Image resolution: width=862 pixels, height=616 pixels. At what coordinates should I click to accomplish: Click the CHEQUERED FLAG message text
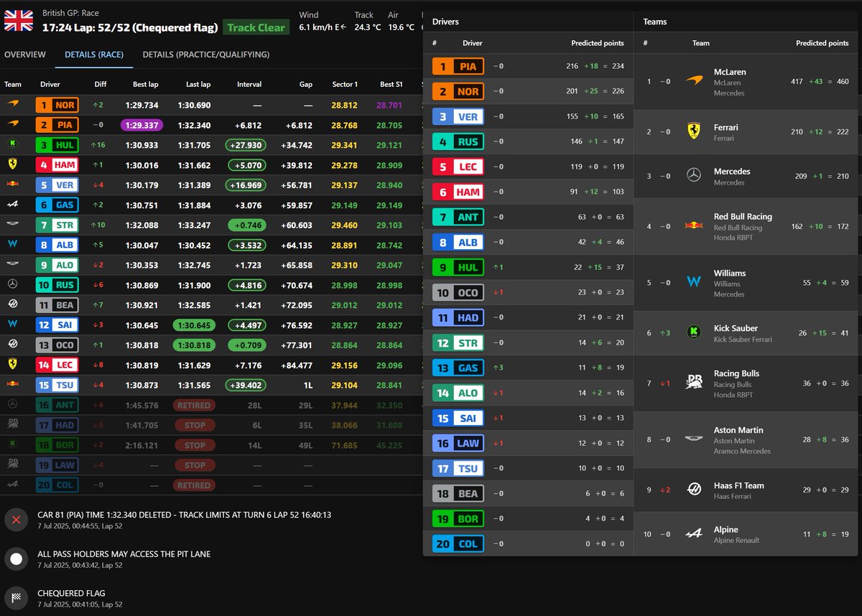71,594
